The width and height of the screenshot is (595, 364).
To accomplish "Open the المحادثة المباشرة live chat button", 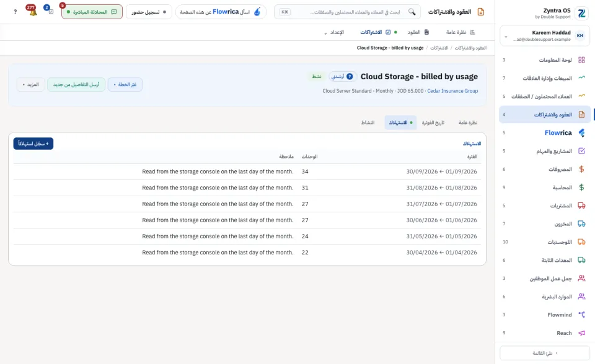I will pyautogui.click(x=92, y=12).
